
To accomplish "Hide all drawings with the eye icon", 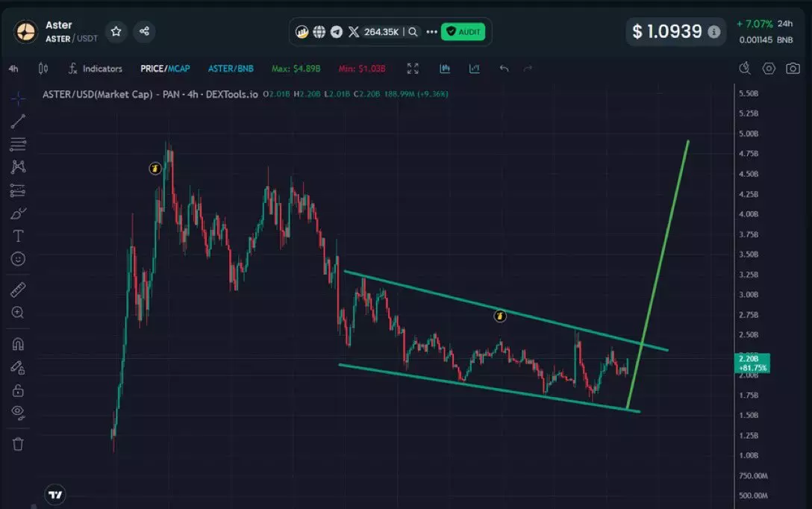I will pos(18,412).
